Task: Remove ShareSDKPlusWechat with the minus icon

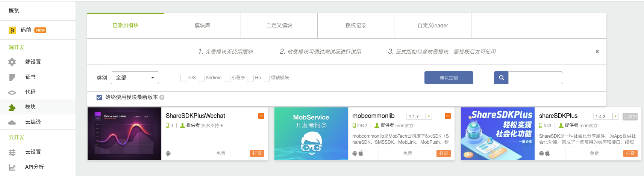Action: tap(261, 116)
